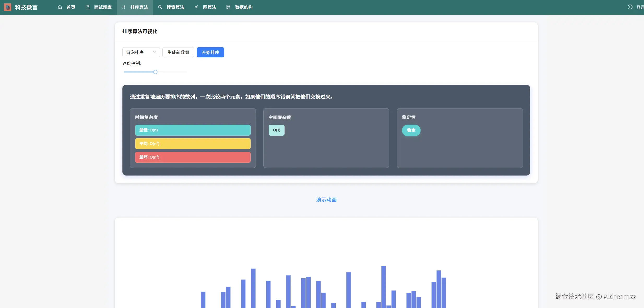Start sorting with 开始排序 button
Screen dimensions: 644x308
coord(210,52)
